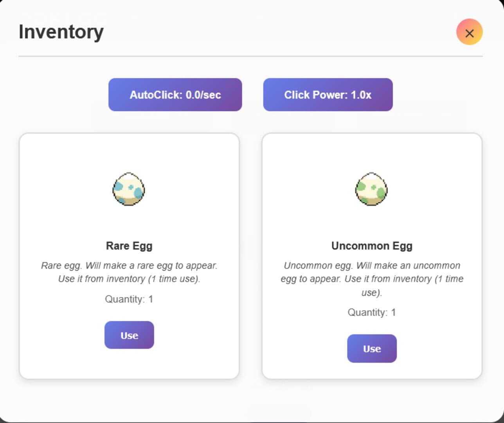504x423 pixels.
Task: Use the Rare Egg item
Action: click(129, 335)
